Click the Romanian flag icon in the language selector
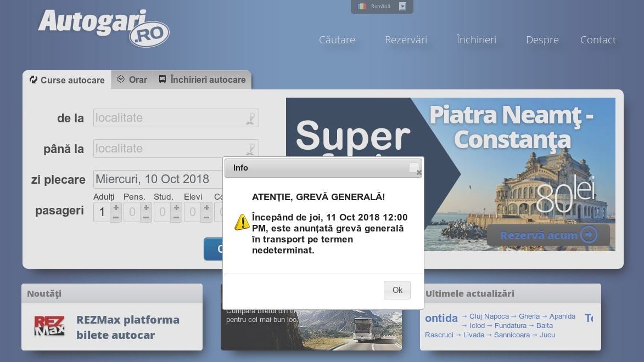 pyautogui.click(x=362, y=7)
